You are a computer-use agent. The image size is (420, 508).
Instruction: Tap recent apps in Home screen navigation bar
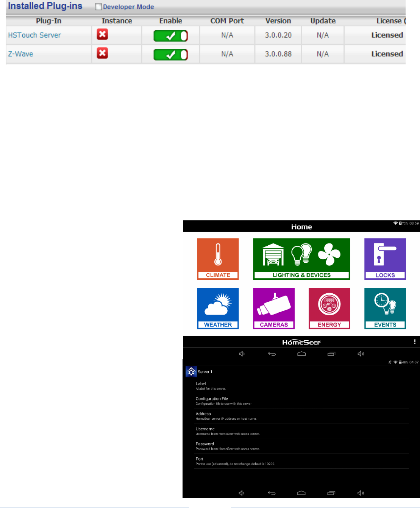[331, 354]
